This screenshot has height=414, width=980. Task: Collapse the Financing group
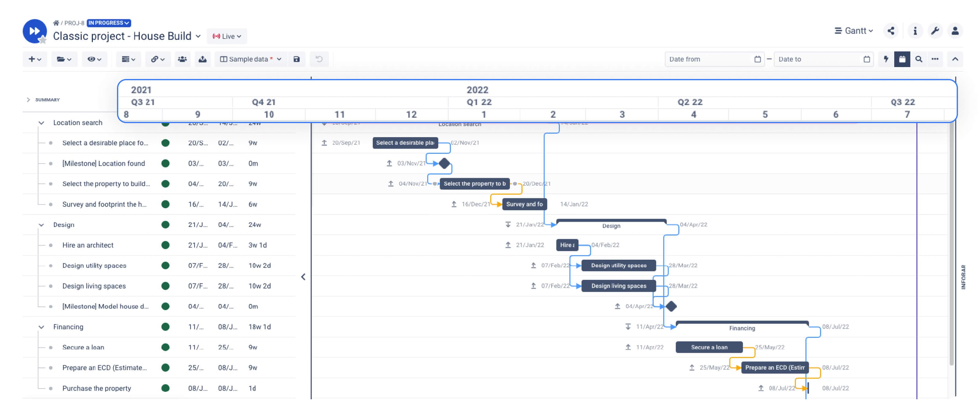tap(41, 327)
